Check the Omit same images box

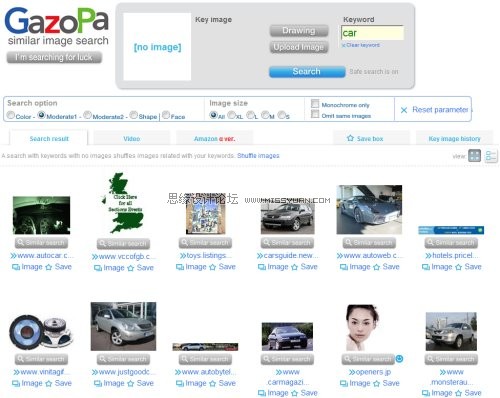pos(315,114)
